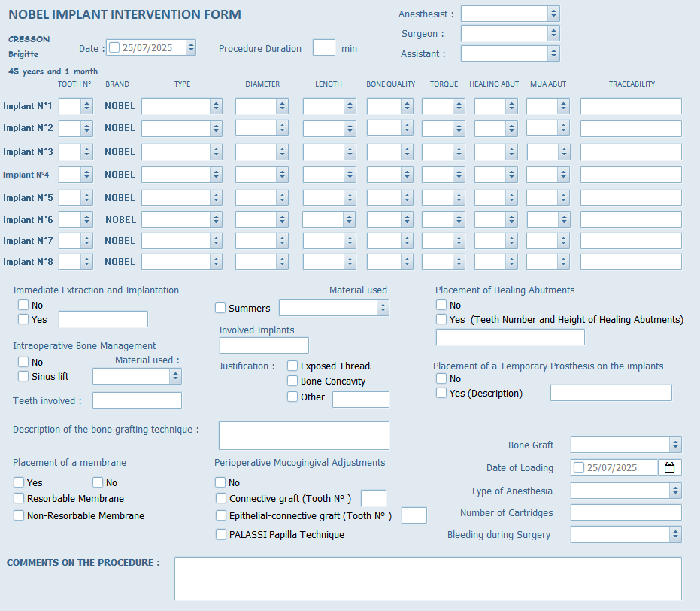Click the procedure Date spinner arrows

pos(191,47)
